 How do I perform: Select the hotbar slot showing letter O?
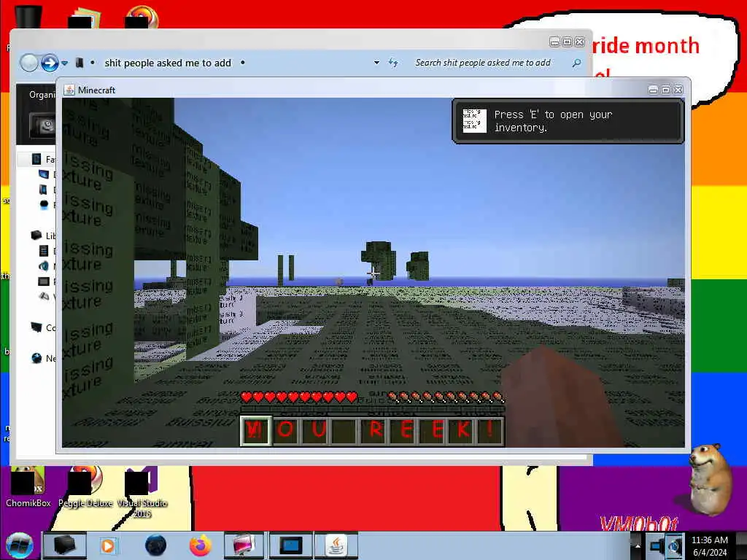[x=286, y=430]
